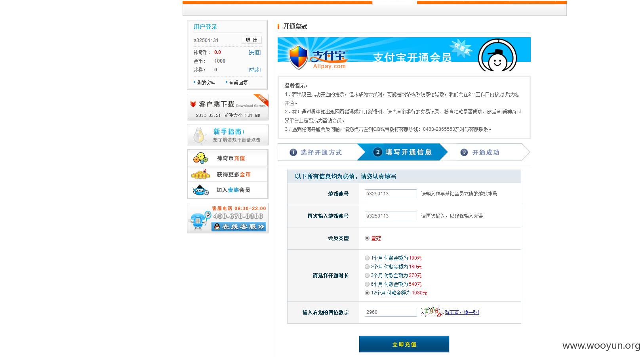Click the light bulb icon in 新手指南
This screenshot has height=357, width=644.
(199, 135)
